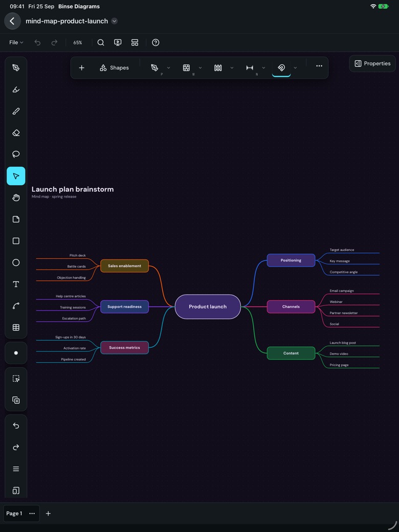Expand the magnet snapping options chevron
This screenshot has width=399, height=532.
[295, 68]
